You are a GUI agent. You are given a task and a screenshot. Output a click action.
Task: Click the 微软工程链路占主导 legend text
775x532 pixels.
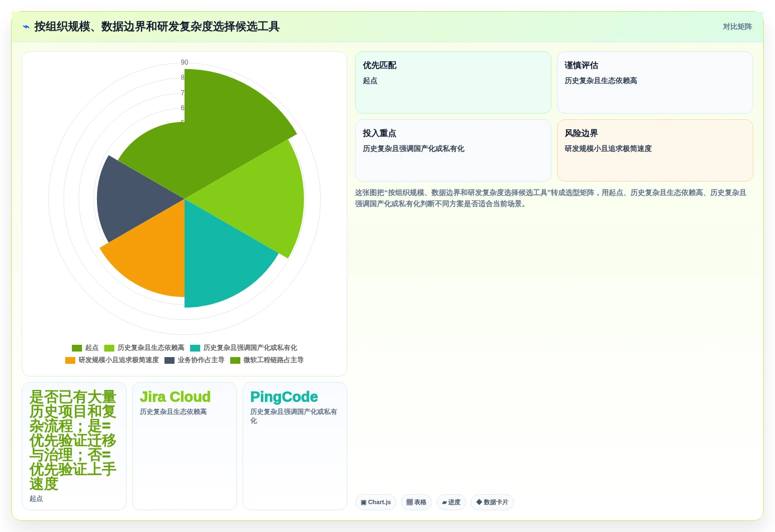(274, 360)
